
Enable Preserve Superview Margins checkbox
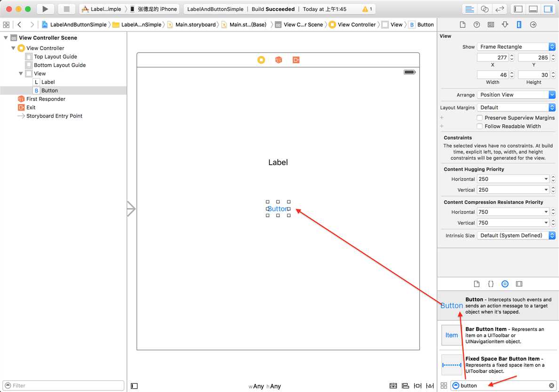pyautogui.click(x=479, y=118)
